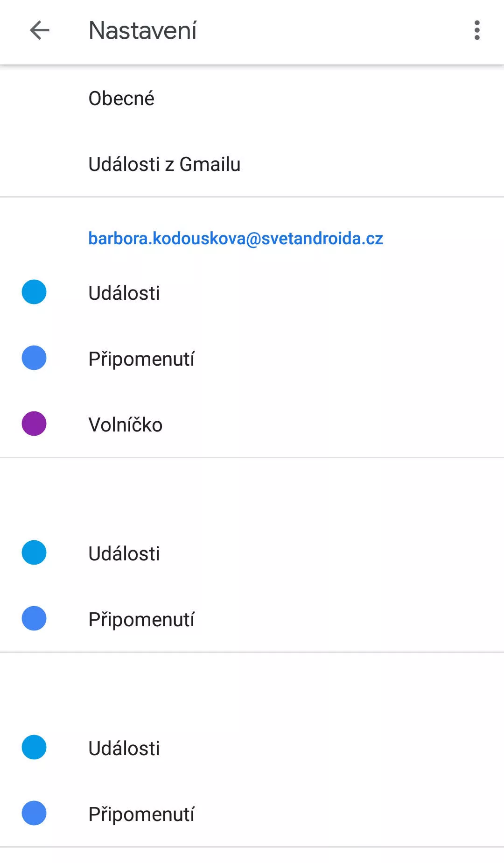Select Připomenutí in the second account group
This screenshot has height=863, width=504.
point(141,620)
